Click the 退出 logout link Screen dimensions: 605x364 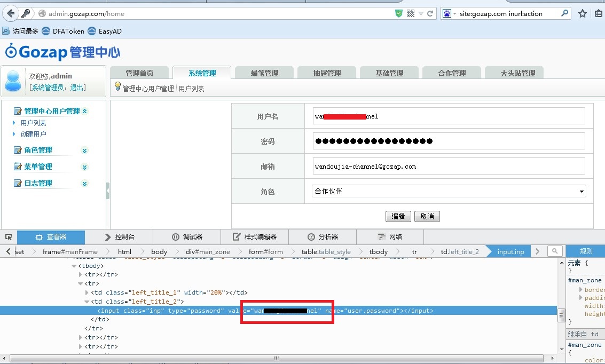click(77, 88)
